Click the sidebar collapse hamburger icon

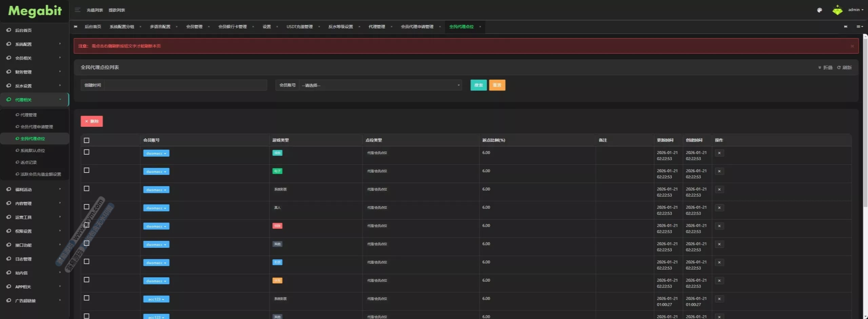pyautogui.click(x=77, y=10)
